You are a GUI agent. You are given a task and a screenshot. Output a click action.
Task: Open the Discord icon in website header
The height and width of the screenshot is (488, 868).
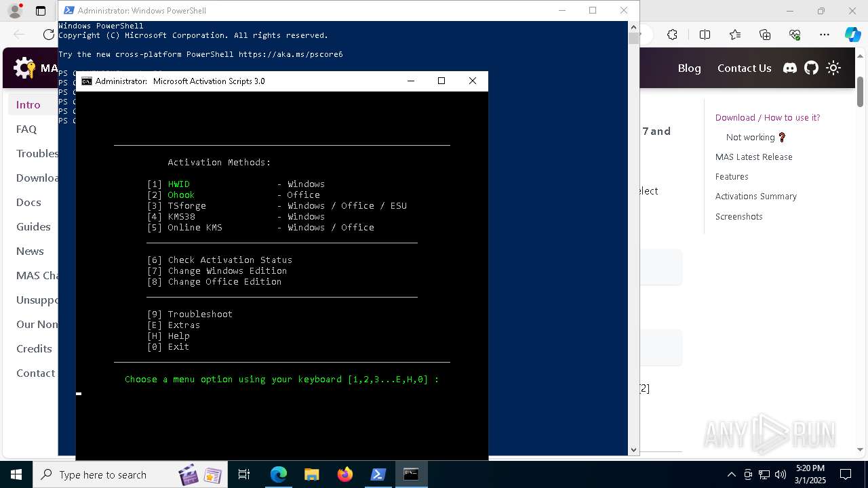pyautogui.click(x=789, y=68)
